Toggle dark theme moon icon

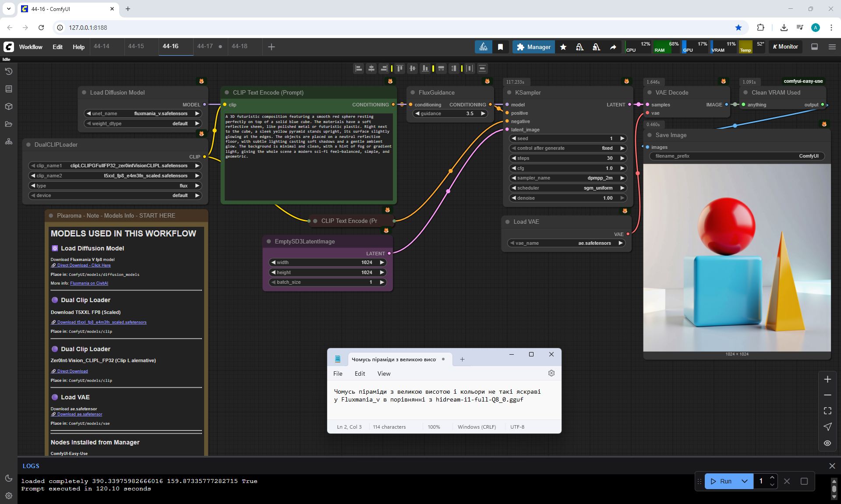[x=9, y=478]
